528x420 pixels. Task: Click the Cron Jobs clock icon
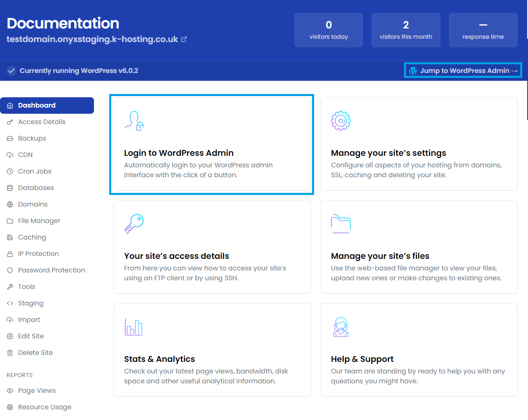pos(10,171)
